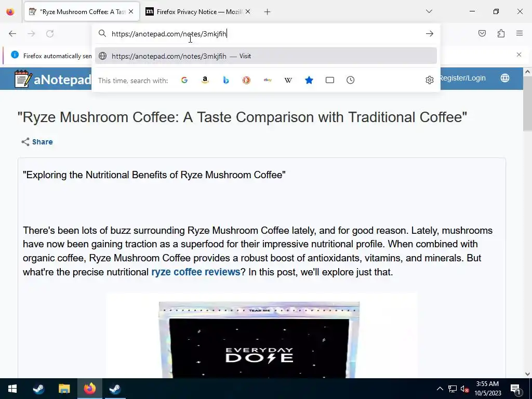
Task: Open the Extensions puzzle icon
Action: 501,33
